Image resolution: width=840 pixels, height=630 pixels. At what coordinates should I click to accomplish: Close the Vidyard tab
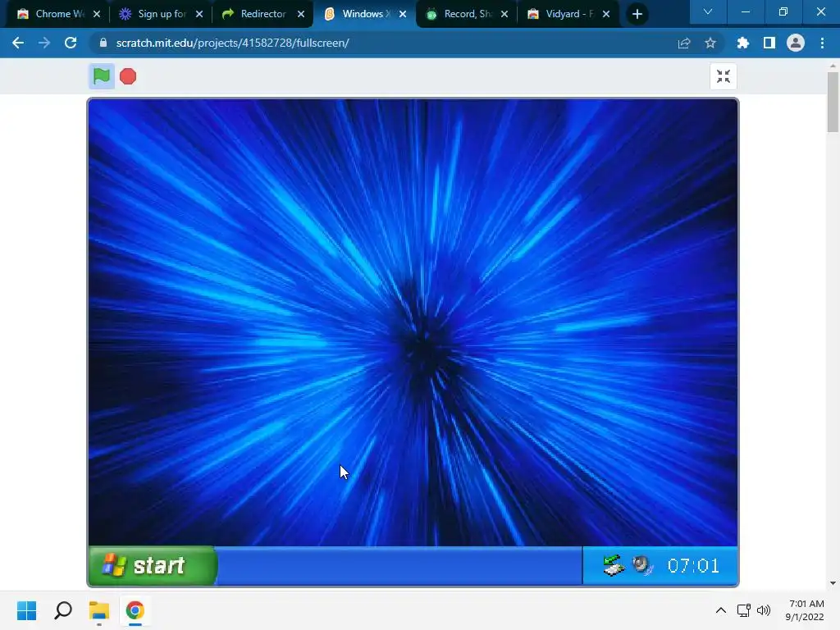pos(606,14)
